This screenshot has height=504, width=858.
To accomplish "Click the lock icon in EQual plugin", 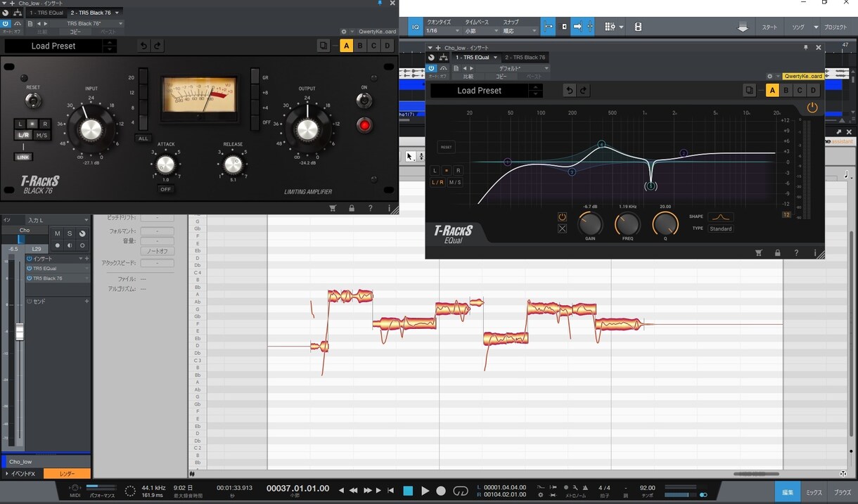I will pos(778,253).
